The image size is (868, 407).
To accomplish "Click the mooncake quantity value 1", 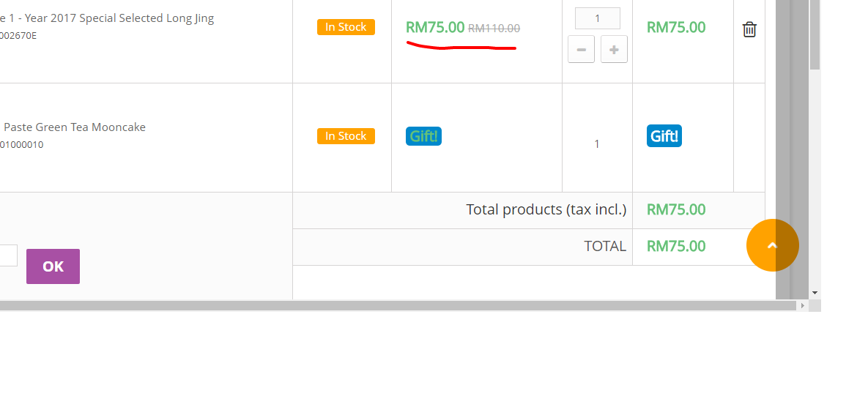I will 597,144.
